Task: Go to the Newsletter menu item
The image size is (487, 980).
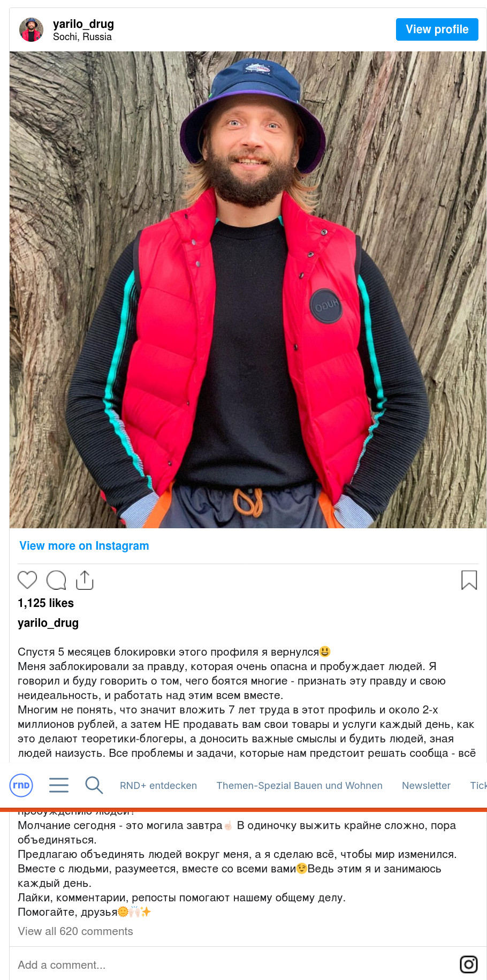Action: click(x=427, y=786)
